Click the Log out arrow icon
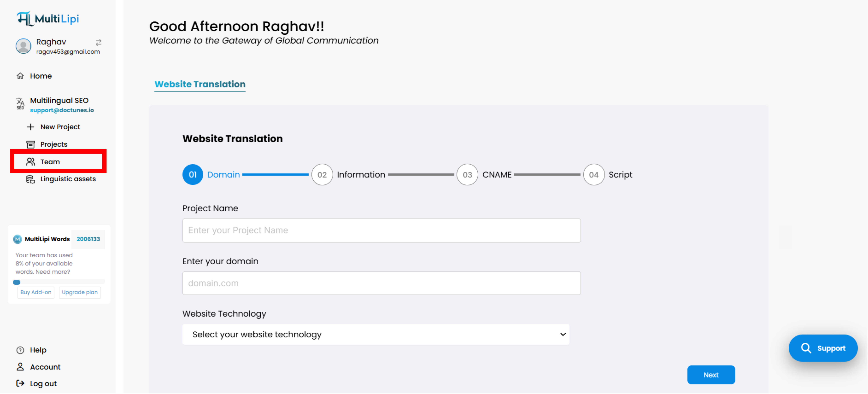The image size is (868, 394). tap(20, 384)
